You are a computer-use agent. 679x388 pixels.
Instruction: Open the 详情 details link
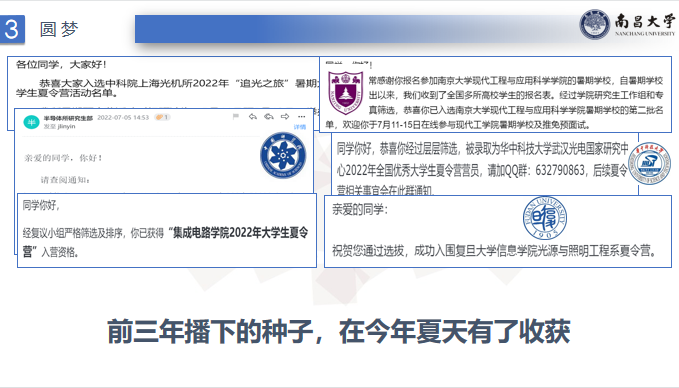[300, 127]
